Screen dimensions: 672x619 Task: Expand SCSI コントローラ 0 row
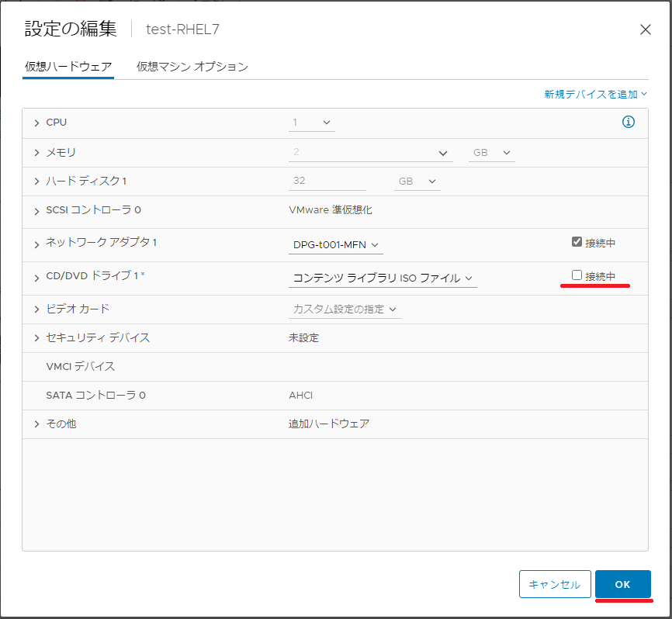pos(36,211)
